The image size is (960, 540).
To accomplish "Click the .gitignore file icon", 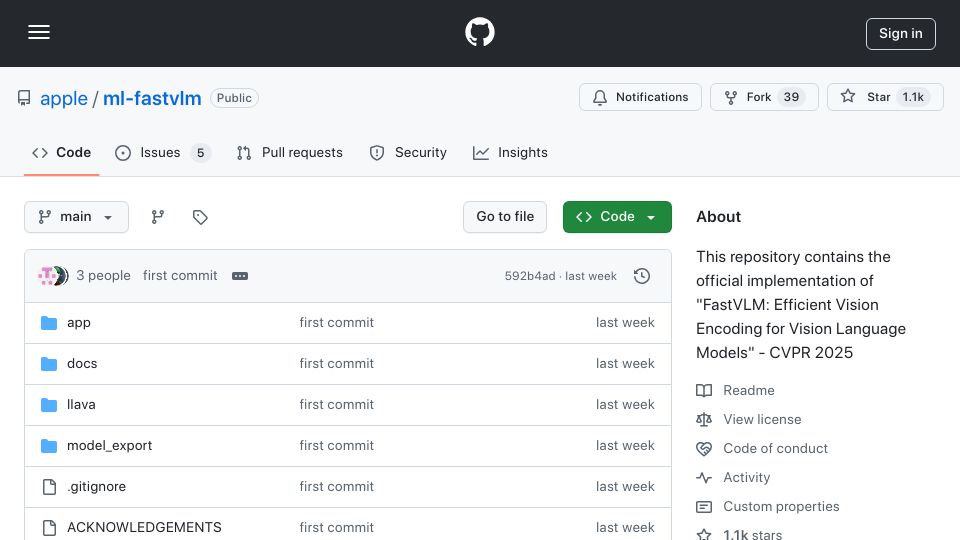I will click(x=49, y=487).
